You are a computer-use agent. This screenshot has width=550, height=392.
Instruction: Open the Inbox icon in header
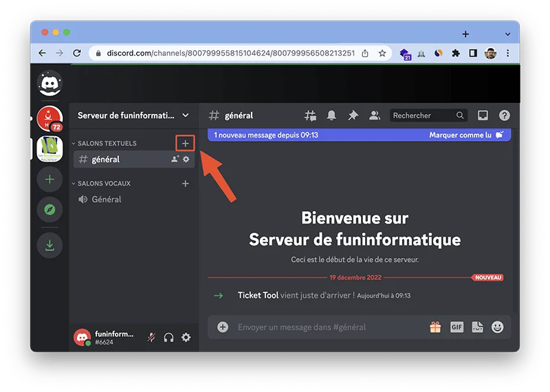click(x=483, y=116)
